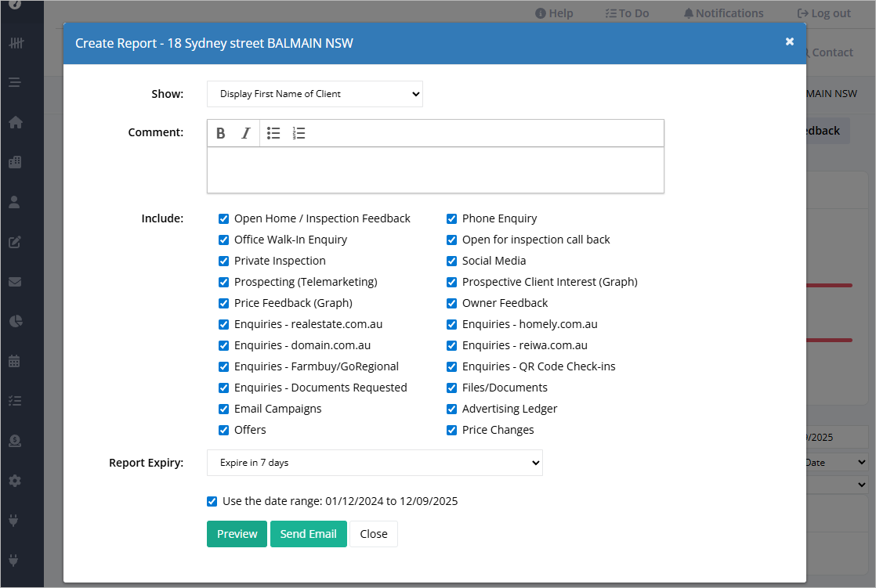The width and height of the screenshot is (876, 588).
Task: Apply bold formatting in the comment editor
Action: pos(221,133)
